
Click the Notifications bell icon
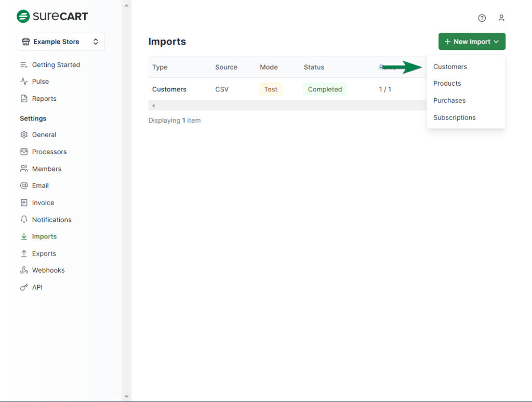click(24, 220)
